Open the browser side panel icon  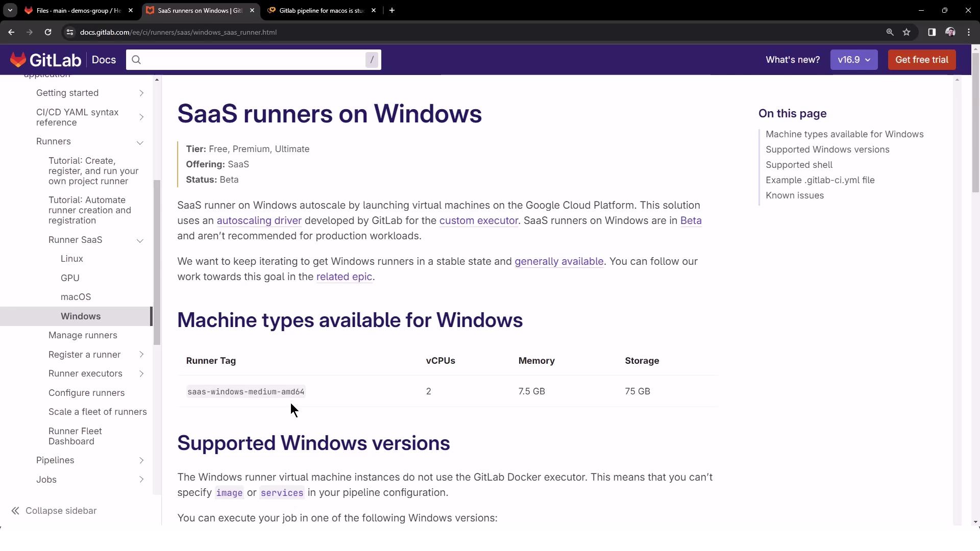coord(932,32)
